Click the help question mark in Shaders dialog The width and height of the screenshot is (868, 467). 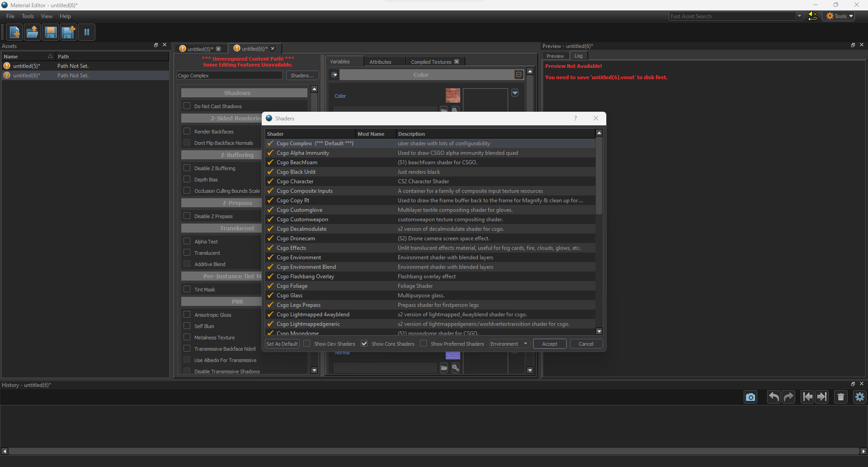point(576,118)
